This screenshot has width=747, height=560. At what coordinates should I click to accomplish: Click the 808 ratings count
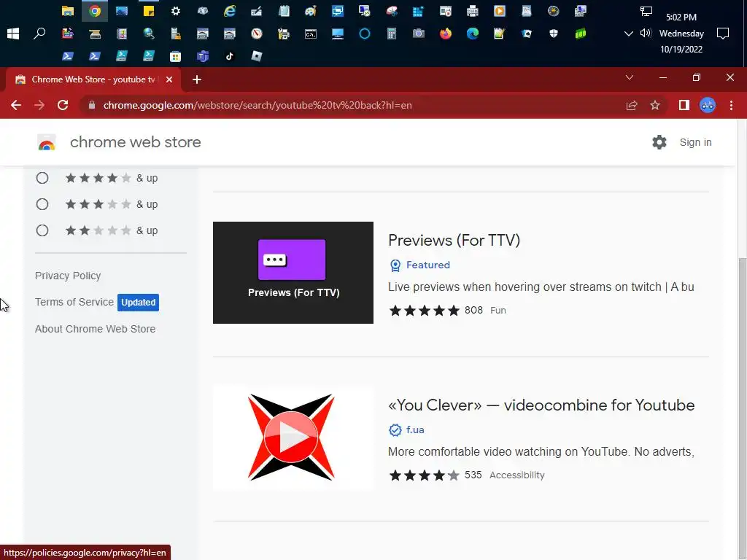[x=473, y=311]
